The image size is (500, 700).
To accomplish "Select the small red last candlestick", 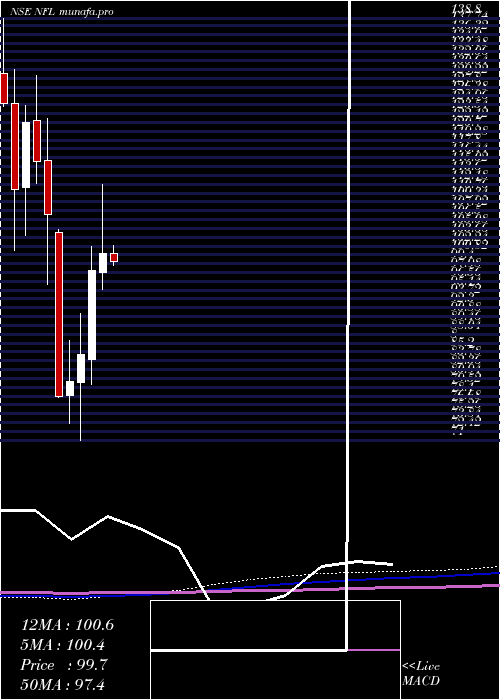I will point(114,258).
